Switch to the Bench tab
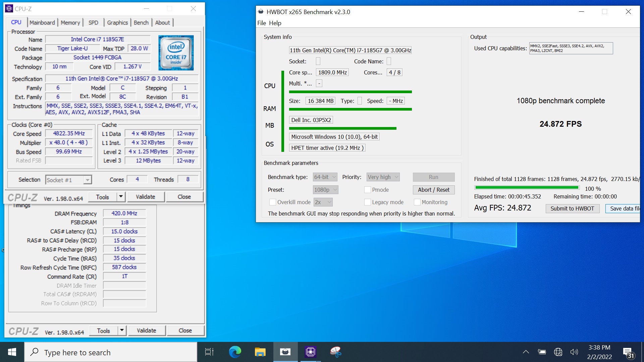 coord(141,22)
